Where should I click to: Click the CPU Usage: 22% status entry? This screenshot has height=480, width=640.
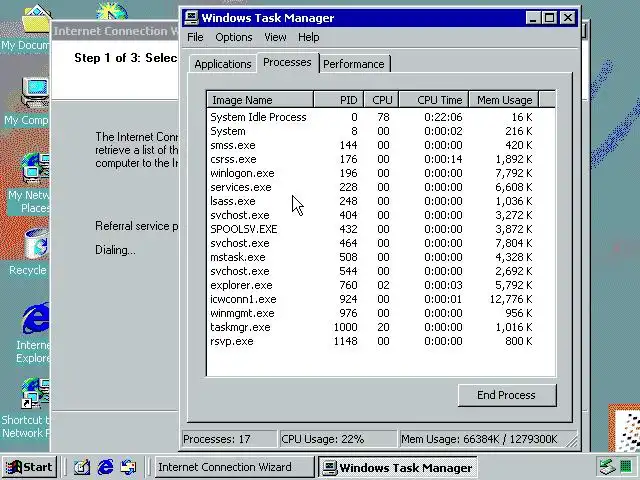338,439
